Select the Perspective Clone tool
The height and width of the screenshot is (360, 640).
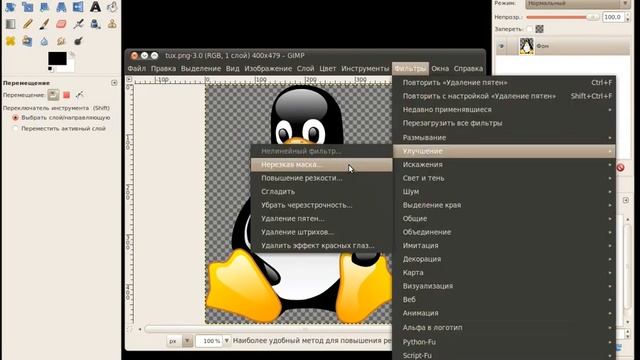pos(27,41)
